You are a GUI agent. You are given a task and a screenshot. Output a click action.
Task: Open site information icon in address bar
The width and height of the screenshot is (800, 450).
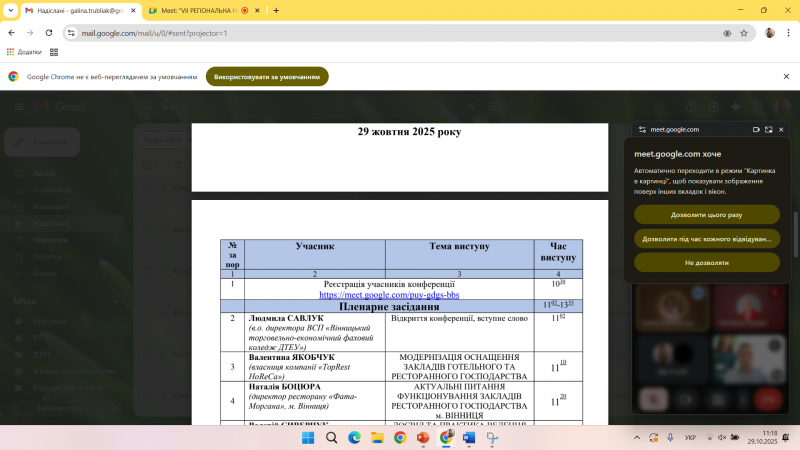coord(71,32)
